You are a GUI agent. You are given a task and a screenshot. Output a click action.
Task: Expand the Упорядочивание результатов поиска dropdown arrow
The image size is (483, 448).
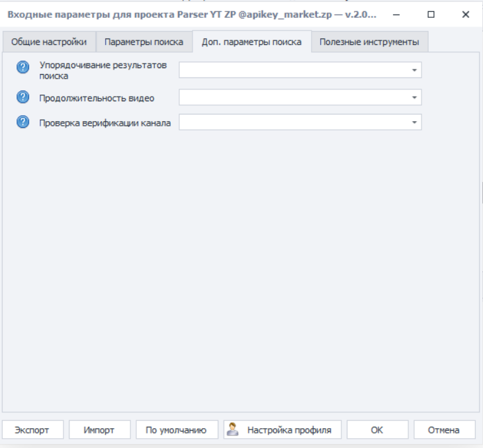pos(414,70)
